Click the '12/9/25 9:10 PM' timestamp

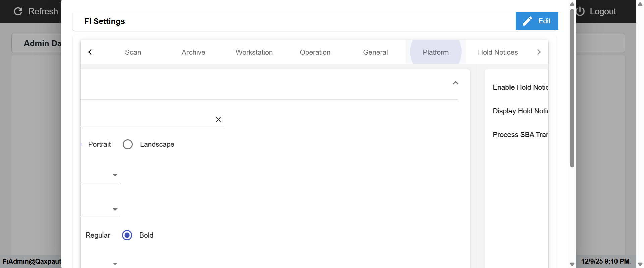pos(605,261)
